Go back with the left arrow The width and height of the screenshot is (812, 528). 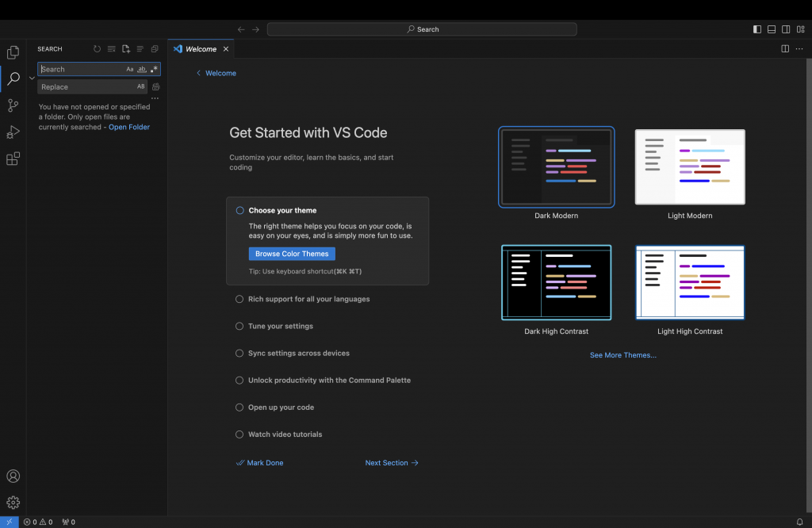point(241,29)
